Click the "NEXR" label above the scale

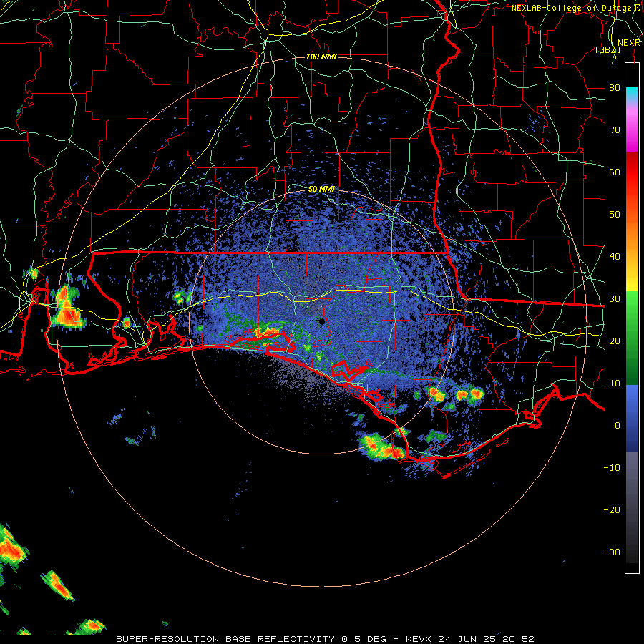pyautogui.click(x=628, y=43)
